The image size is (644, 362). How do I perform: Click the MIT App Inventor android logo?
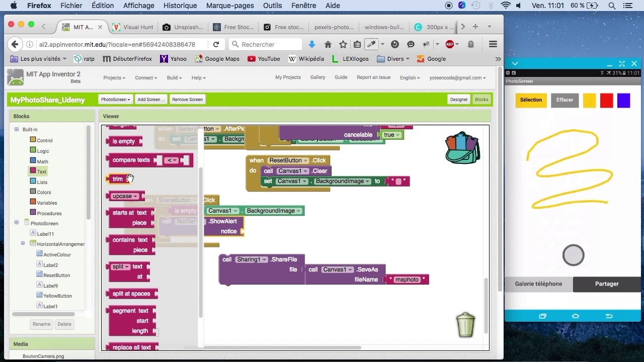coord(16,77)
